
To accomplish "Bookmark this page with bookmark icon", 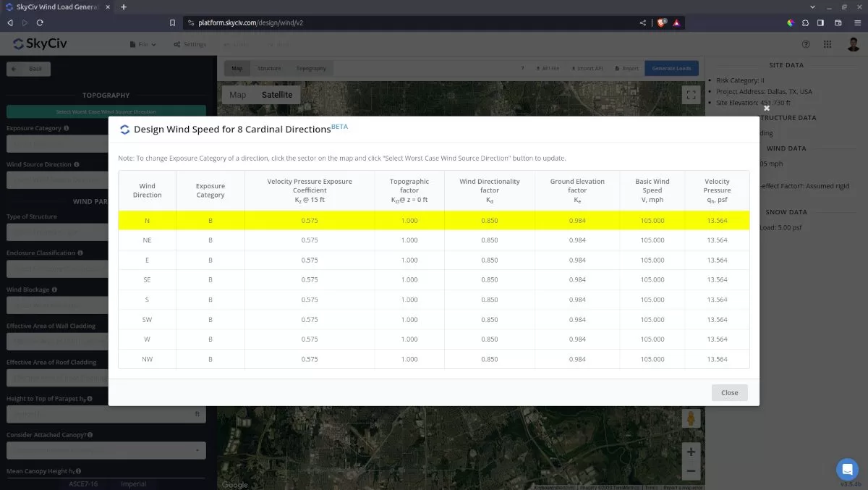I will [x=172, y=22].
